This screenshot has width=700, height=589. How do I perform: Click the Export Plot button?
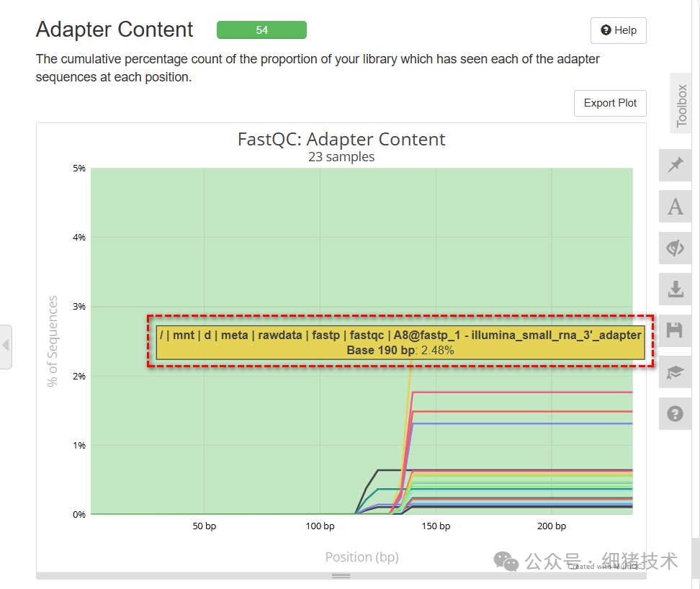tap(610, 103)
